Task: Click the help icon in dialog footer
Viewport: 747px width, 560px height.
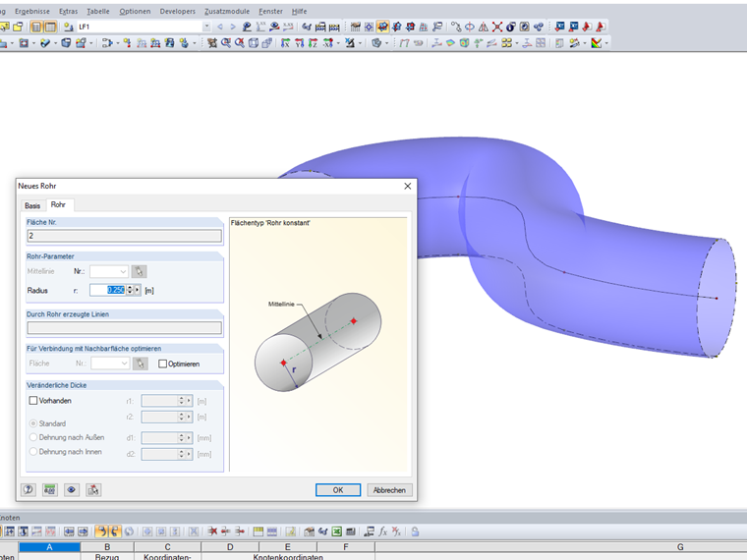Action: [x=29, y=489]
